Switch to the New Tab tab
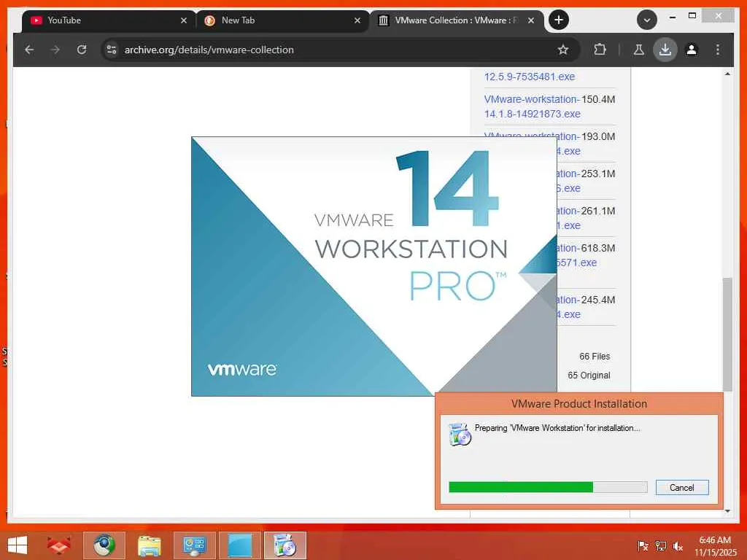This screenshot has width=747, height=560. tap(282, 20)
